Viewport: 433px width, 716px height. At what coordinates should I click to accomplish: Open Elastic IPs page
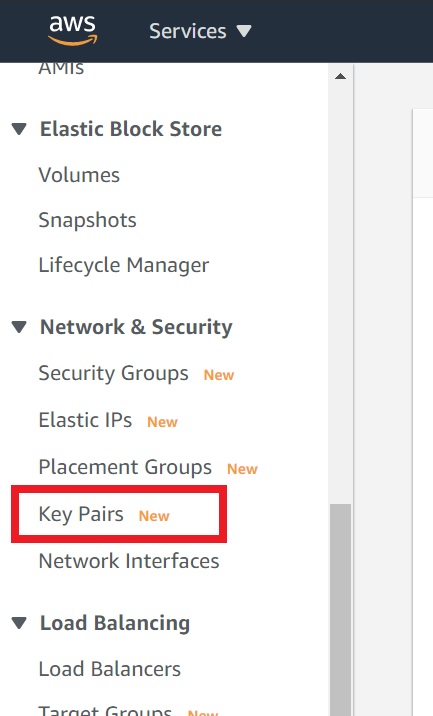(x=85, y=420)
